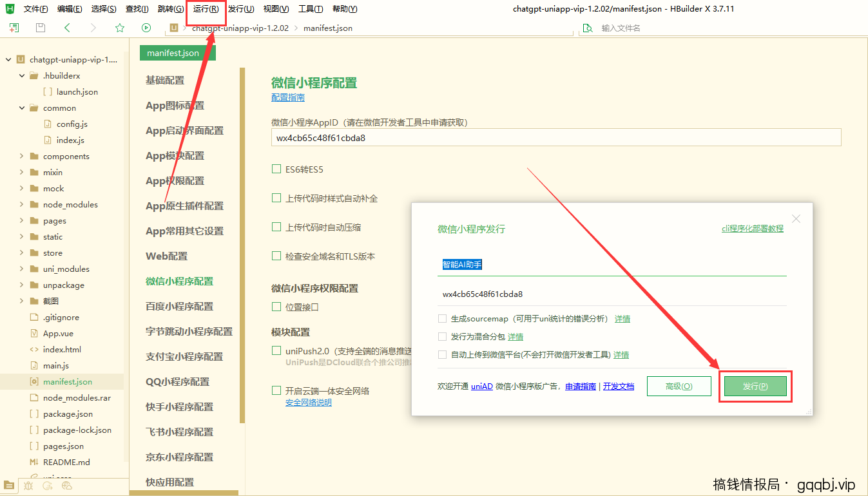868x496 pixels.
Task: Enable 自动上传到微信平台 option
Action: (x=443, y=354)
